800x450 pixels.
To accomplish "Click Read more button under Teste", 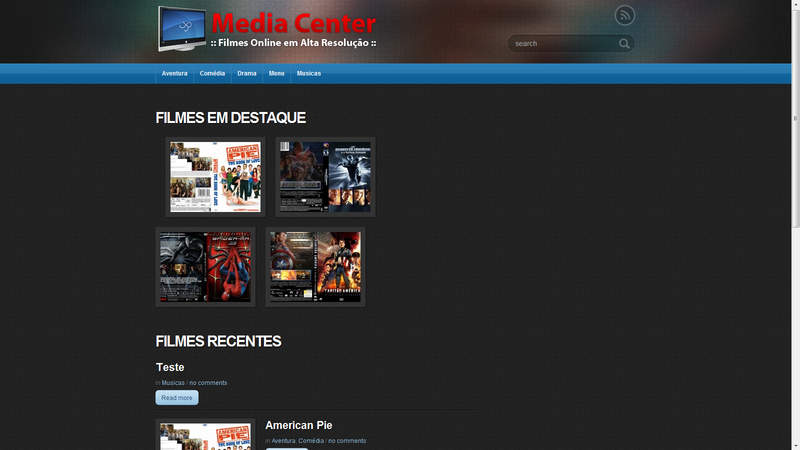I will 177,397.
